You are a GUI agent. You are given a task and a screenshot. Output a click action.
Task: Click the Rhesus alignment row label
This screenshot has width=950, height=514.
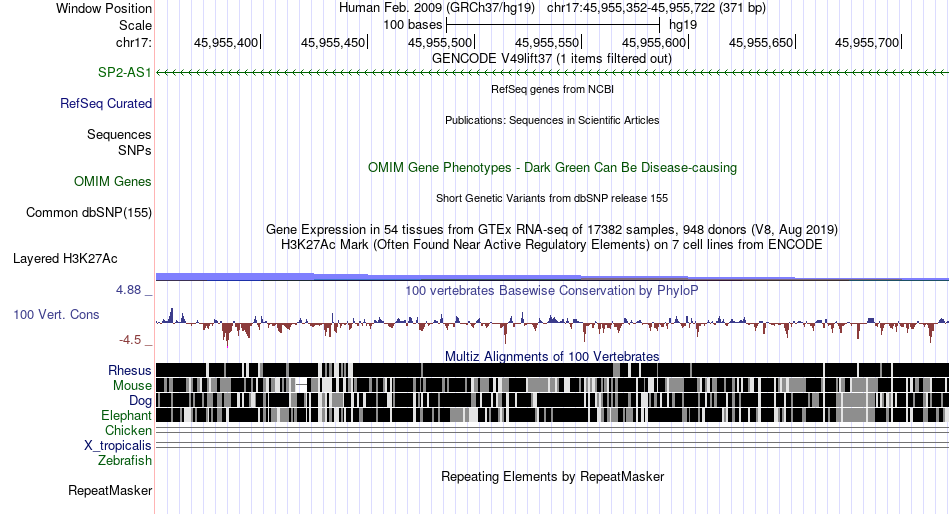tap(130, 370)
